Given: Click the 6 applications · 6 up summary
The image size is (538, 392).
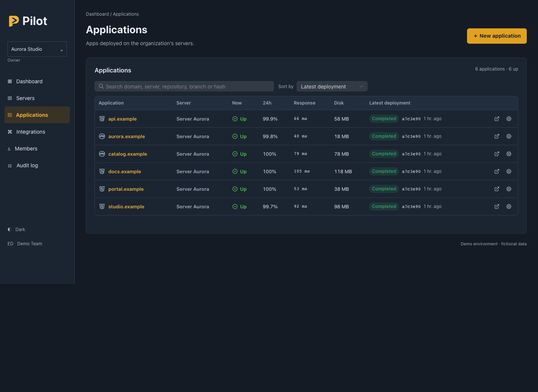Looking at the screenshot, I should [x=497, y=69].
